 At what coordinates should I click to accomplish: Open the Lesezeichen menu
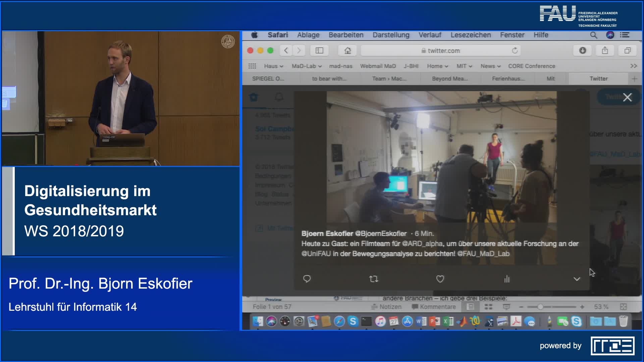coord(471,35)
